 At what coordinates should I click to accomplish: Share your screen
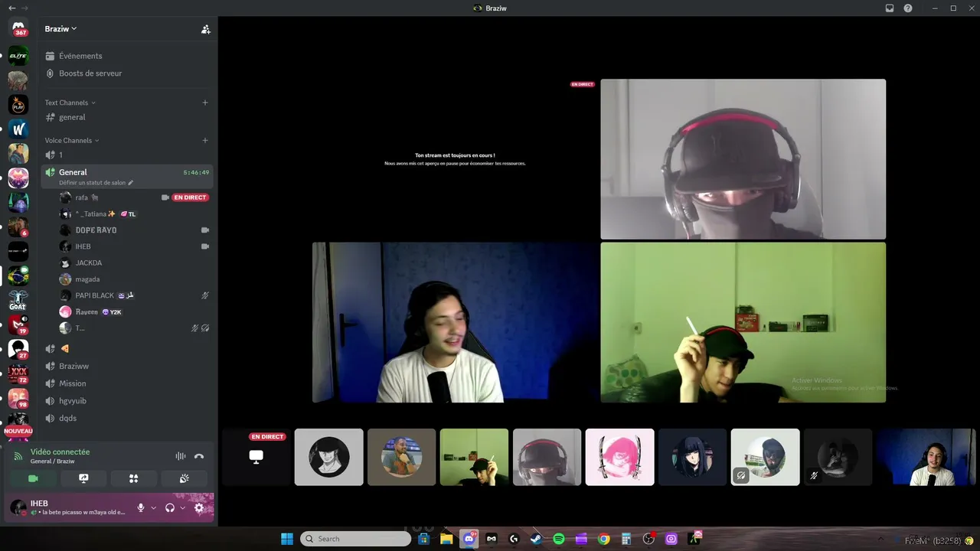[83, 478]
